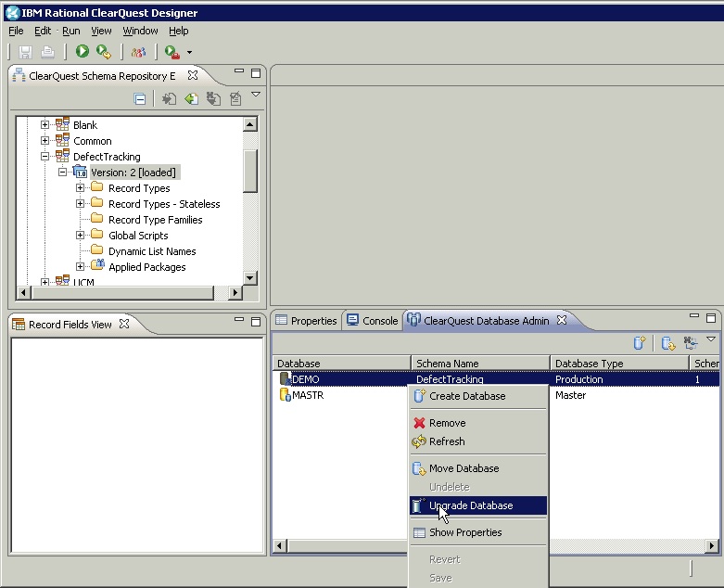The image size is (724, 588).
Task: Collapse the DefectTracking schema node
Action: coord(44,156)
